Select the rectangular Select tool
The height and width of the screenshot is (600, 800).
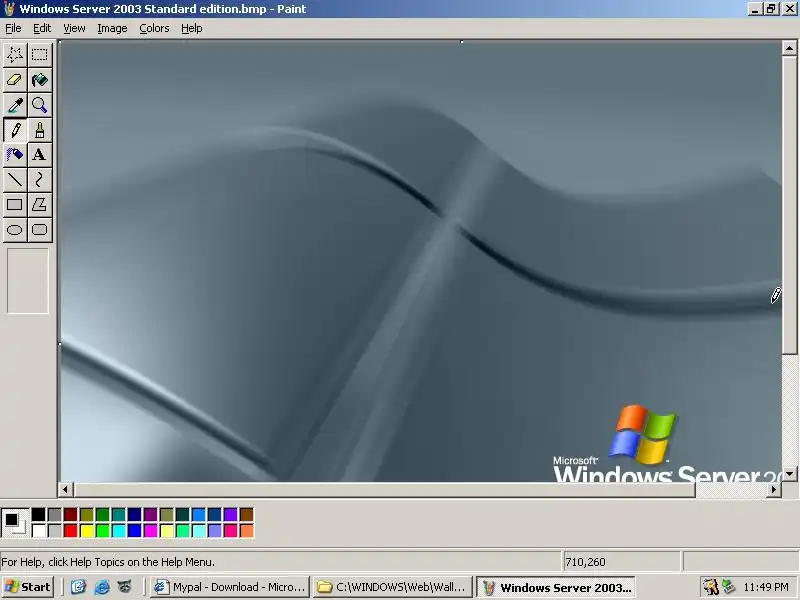pyautogui.click(x=40, y=55)
